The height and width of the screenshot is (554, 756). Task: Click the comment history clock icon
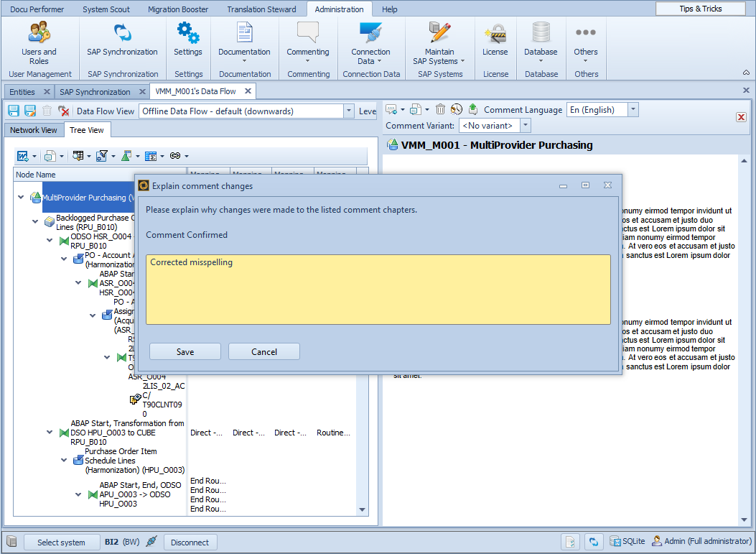point(457,110)
